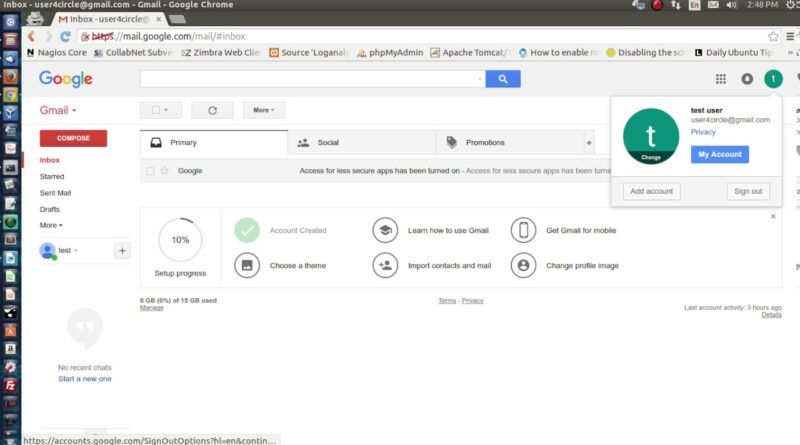Switch to the Social tab

362,142
